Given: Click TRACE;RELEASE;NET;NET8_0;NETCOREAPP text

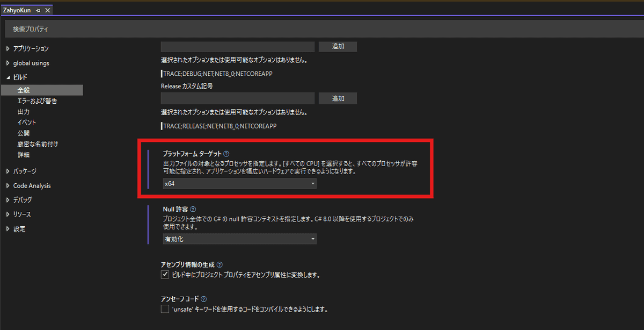Looking at the screenshot, I should pyautogui.click(x=219, y=126).
